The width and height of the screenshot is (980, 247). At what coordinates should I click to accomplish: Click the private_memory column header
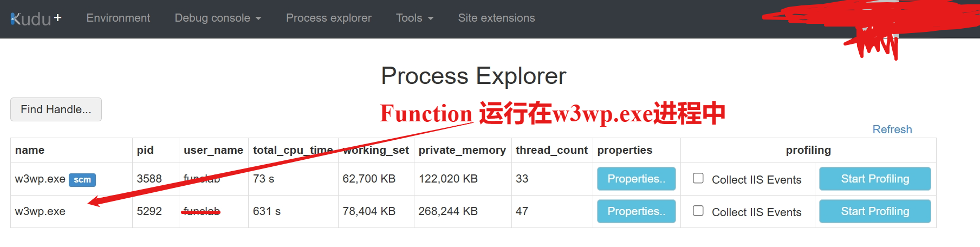point(462,150)
